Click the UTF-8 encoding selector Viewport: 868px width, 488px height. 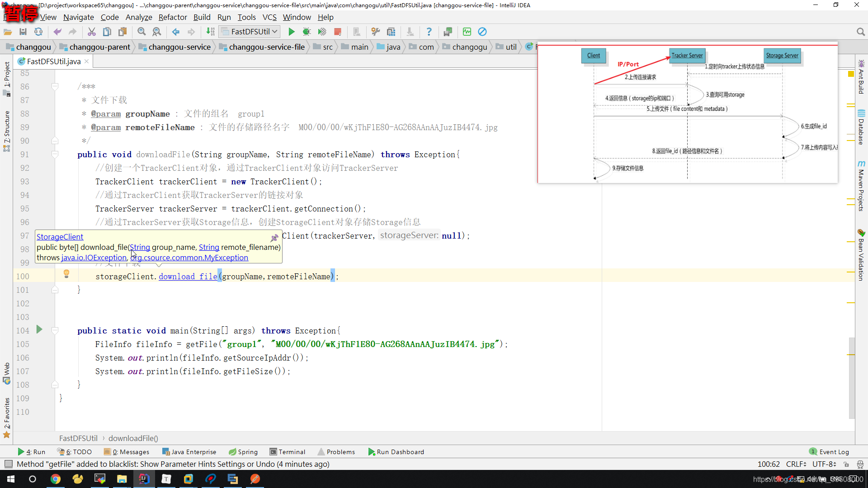pos(824,464)
